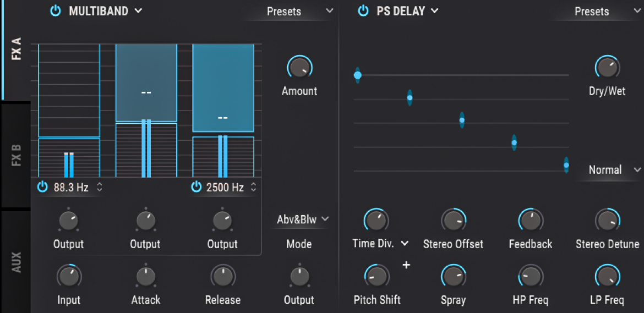
Task: Click the low band Output knob
Action: pos(69,221)
